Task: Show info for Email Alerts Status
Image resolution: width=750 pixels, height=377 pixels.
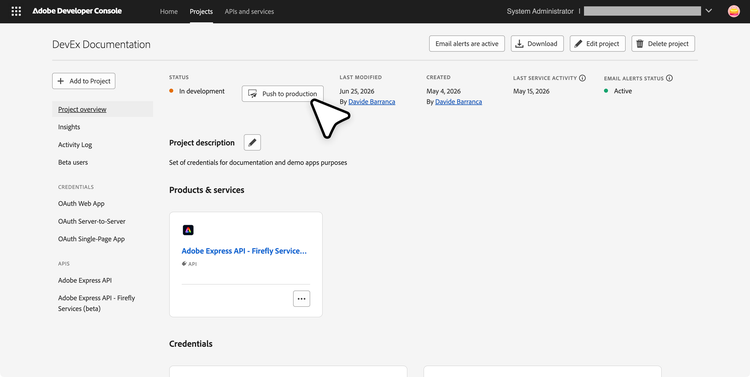Action: [x=669, y=78]
